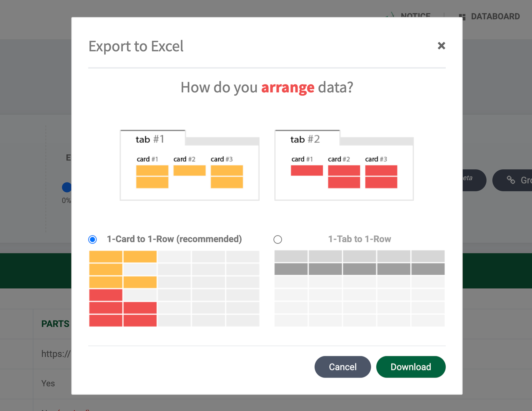Click the 1-Card to 1-Row label text
The image size is (532, 411).
pos(174,239)
